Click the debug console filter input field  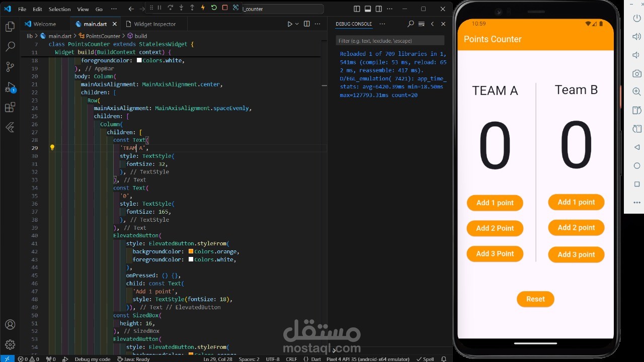click(x=390, y=41)
